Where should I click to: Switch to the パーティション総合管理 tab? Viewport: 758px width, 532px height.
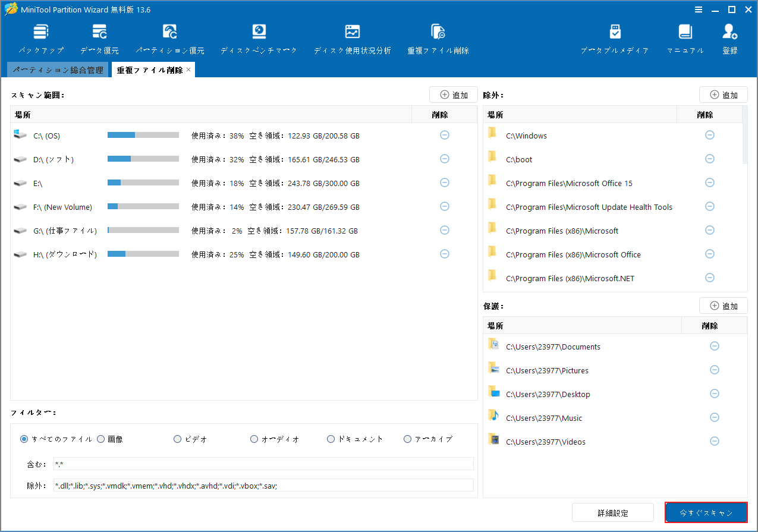(x=58, y=70)
